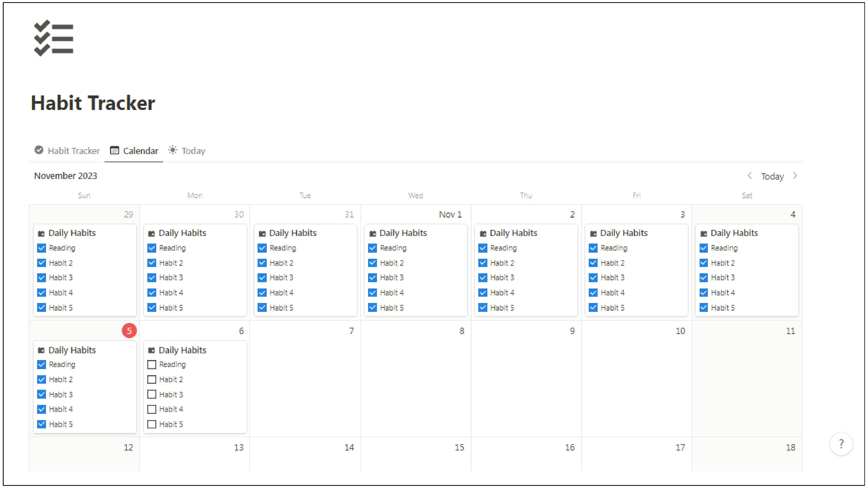Click the sun icon on Today tab
This screenshot has width=868, height=488.
pos(173,150)
